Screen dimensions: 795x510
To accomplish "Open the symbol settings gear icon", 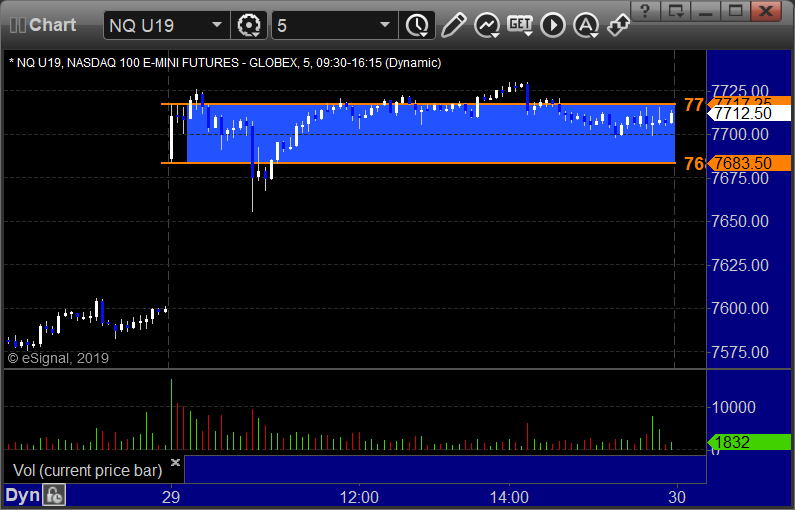I will (249, 25).
